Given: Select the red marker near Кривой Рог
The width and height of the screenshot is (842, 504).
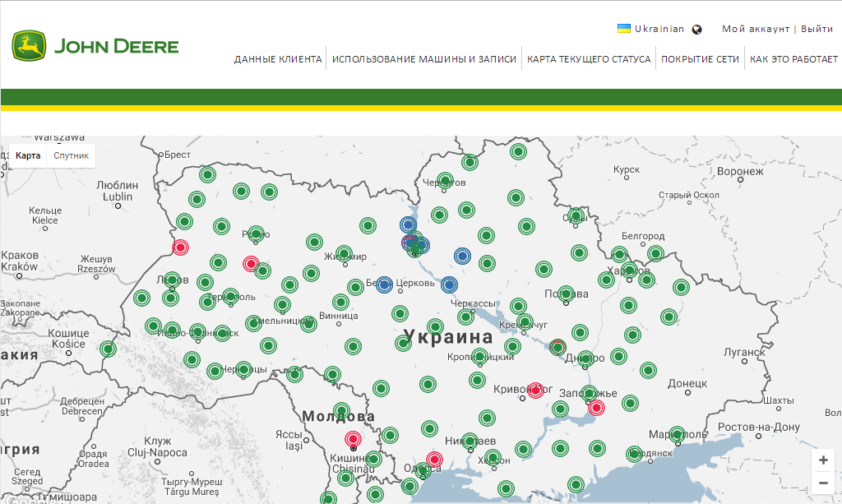Looking at the screenshot, I should (x=535, y=391).
